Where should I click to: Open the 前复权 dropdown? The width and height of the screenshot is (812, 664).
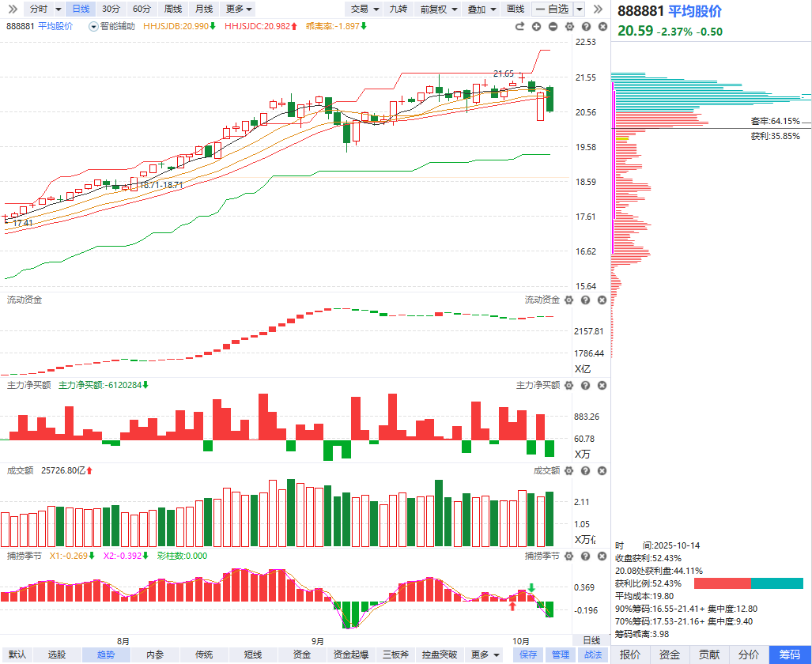(x=438, y=9)
